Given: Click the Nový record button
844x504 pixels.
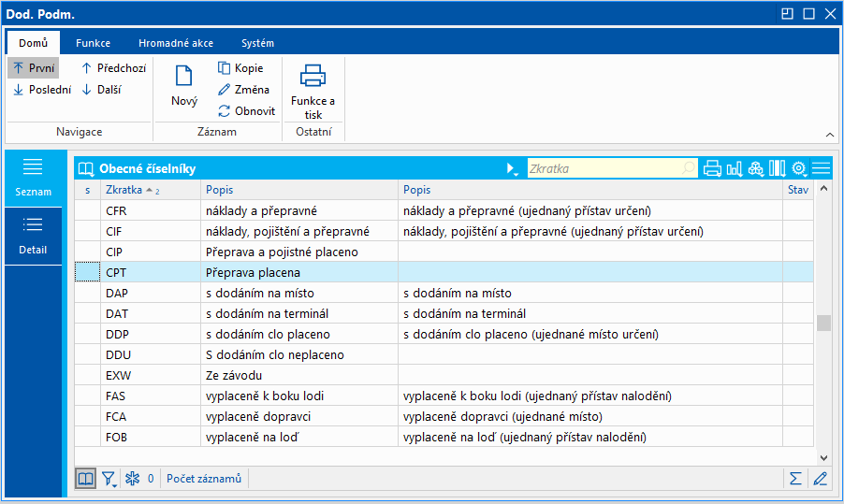Looking at the screenshot, I should coord(184,86).
